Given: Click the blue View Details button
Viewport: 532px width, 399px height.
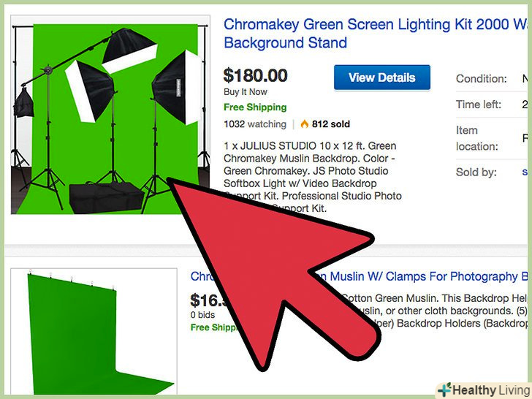Looking at the screenshot, I should click(382, 77).
